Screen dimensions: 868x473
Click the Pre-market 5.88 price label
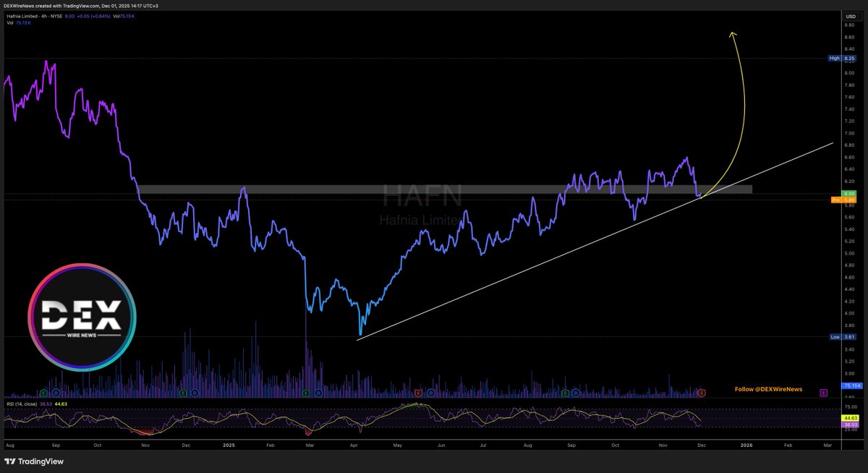[x=843, y=200]
